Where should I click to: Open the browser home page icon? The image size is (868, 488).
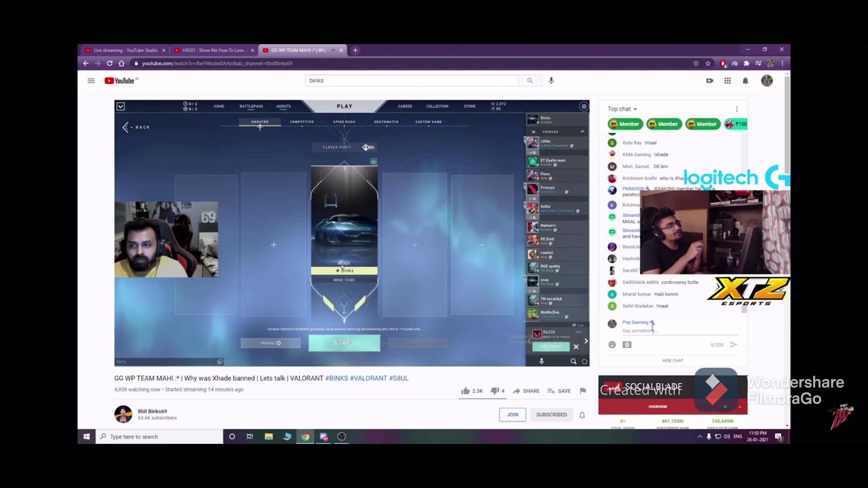(121, 63)
